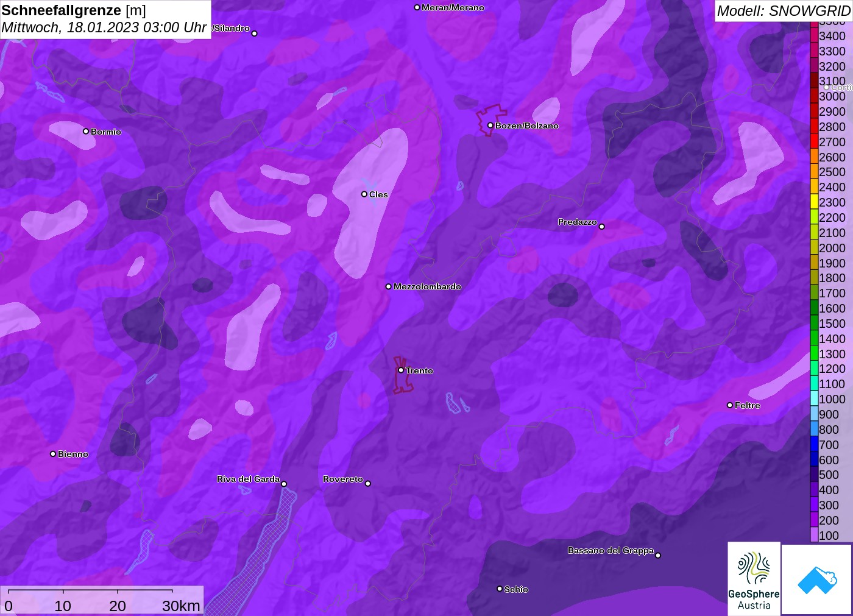853x616 pixels.
Task: Click the Schio marker dot
Action: [500, 589]
